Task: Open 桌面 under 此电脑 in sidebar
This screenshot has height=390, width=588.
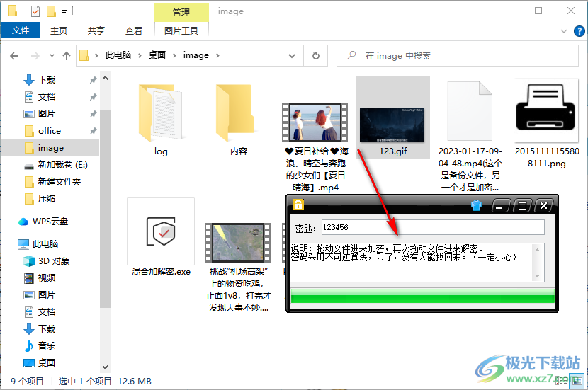Action: pos(47,362)
